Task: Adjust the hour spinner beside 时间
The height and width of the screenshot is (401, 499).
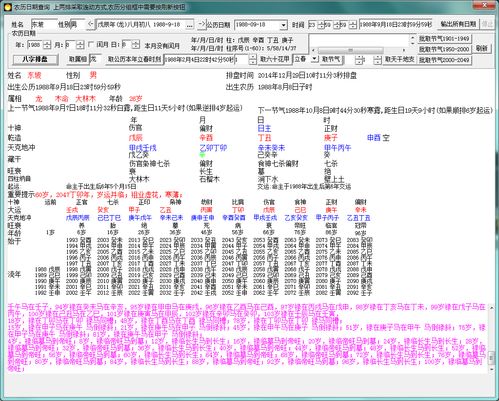Action: 321,25
